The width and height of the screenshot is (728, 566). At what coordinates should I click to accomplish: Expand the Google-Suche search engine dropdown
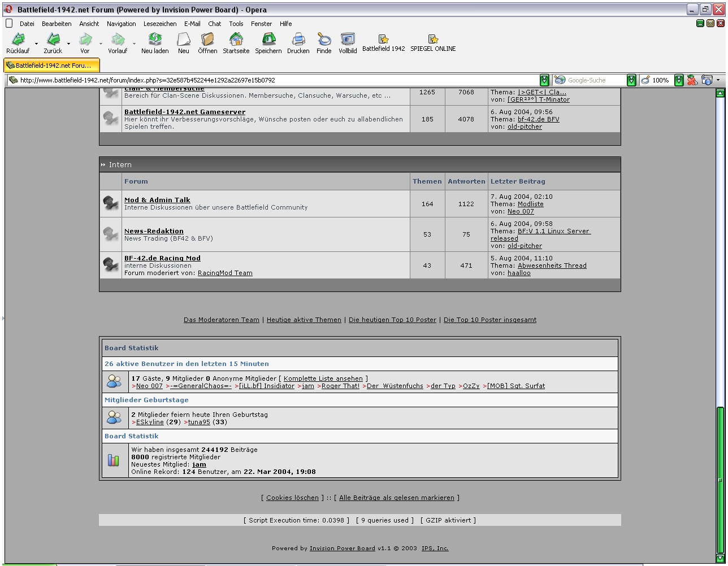[x=632, y=80]
